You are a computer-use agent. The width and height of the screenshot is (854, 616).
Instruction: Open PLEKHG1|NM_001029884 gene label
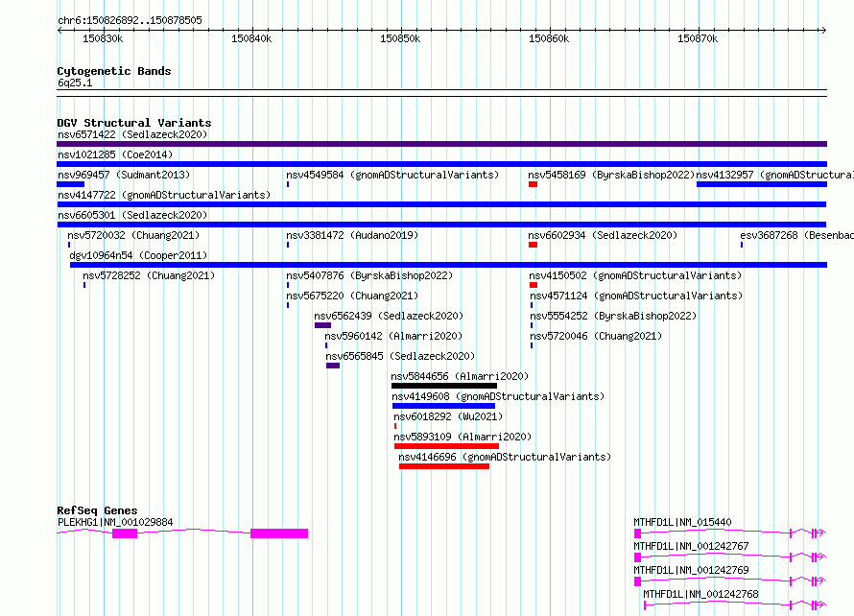tap(115, 522)
